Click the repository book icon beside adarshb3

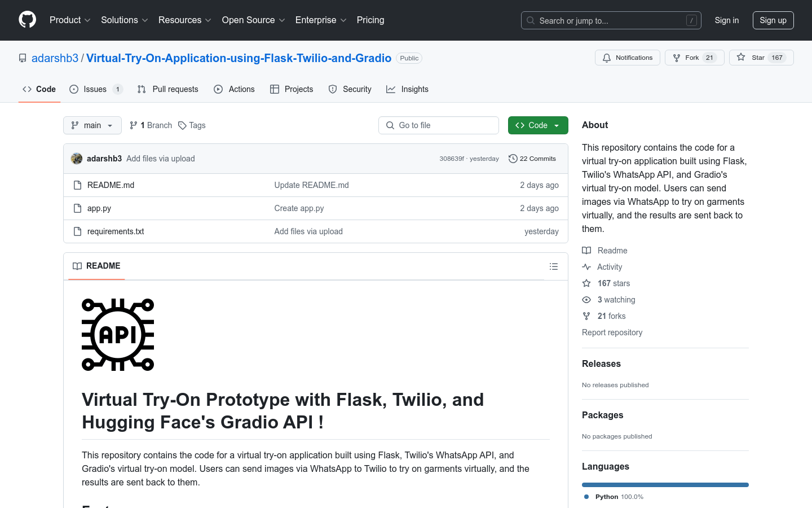coord(23,58)
